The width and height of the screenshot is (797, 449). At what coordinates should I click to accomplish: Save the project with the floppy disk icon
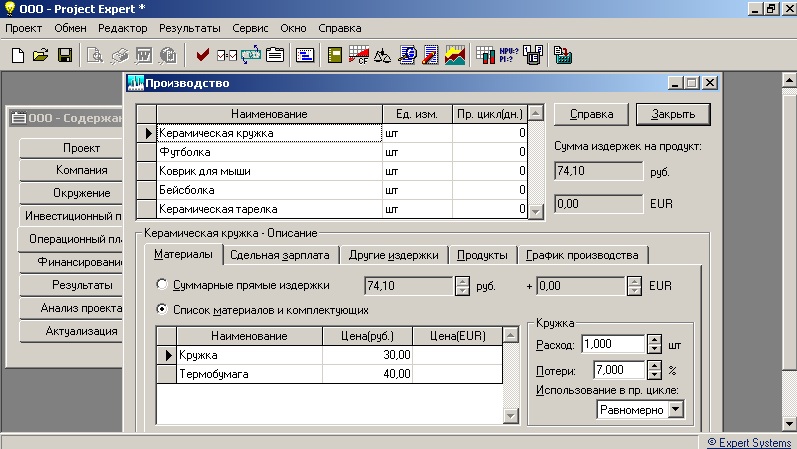tap(63, 55)
